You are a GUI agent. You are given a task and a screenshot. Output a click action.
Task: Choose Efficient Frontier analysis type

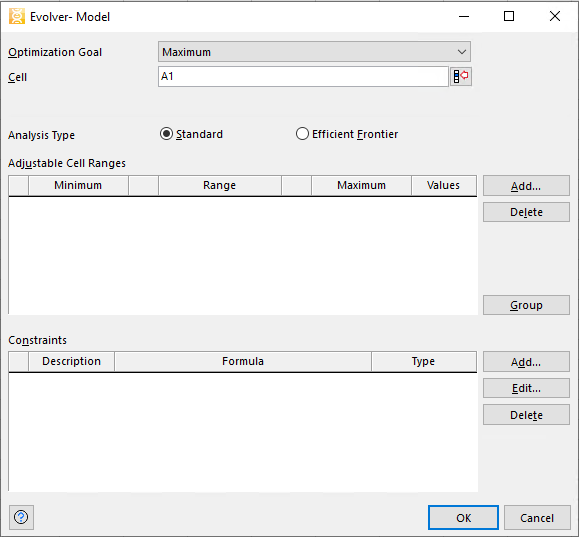[347, 134]
